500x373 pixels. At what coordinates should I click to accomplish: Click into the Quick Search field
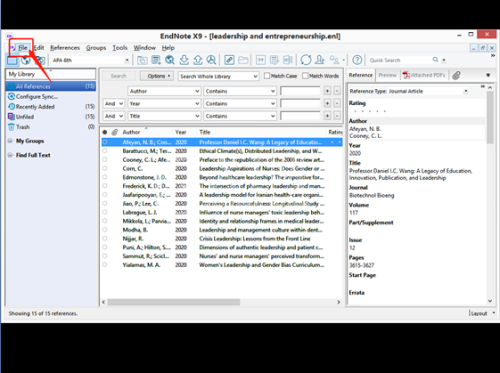click(x=400, y=60)
